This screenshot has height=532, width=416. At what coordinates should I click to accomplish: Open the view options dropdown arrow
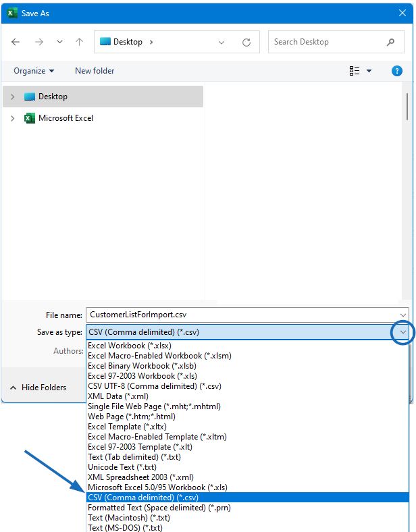click(x=369, y=71)
